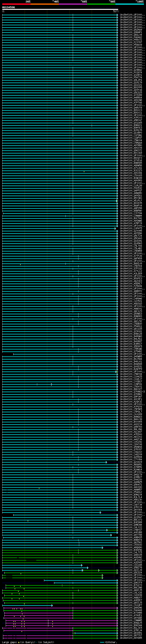Viewport: 146px width, 644px height.
Task: Click the red 20% identity legend bar
Action: pos(16,4)
